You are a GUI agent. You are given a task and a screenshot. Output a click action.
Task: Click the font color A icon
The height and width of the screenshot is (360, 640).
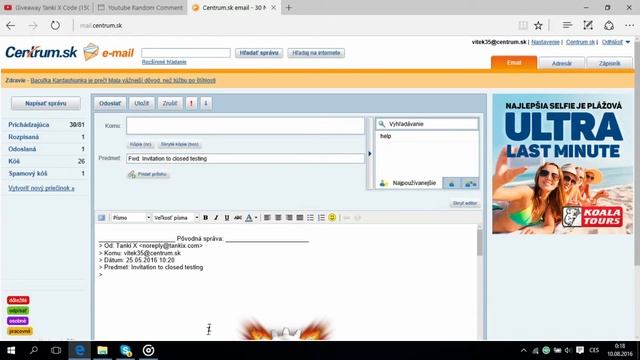[x=249, y=218]
